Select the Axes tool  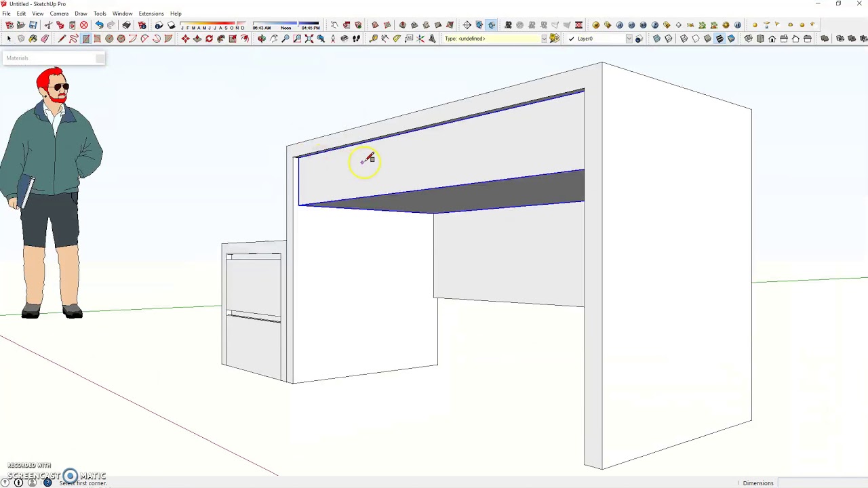click(x=420, y=39)
